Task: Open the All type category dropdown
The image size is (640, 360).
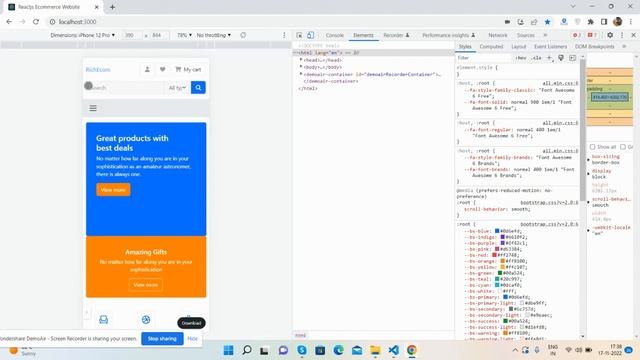Action: 177,87
